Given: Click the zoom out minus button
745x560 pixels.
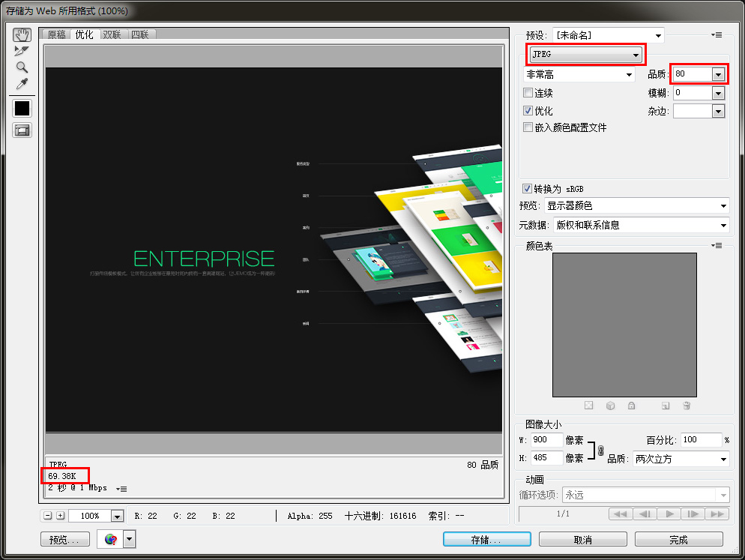Looking at the screenshot, I should pos(48,516).
